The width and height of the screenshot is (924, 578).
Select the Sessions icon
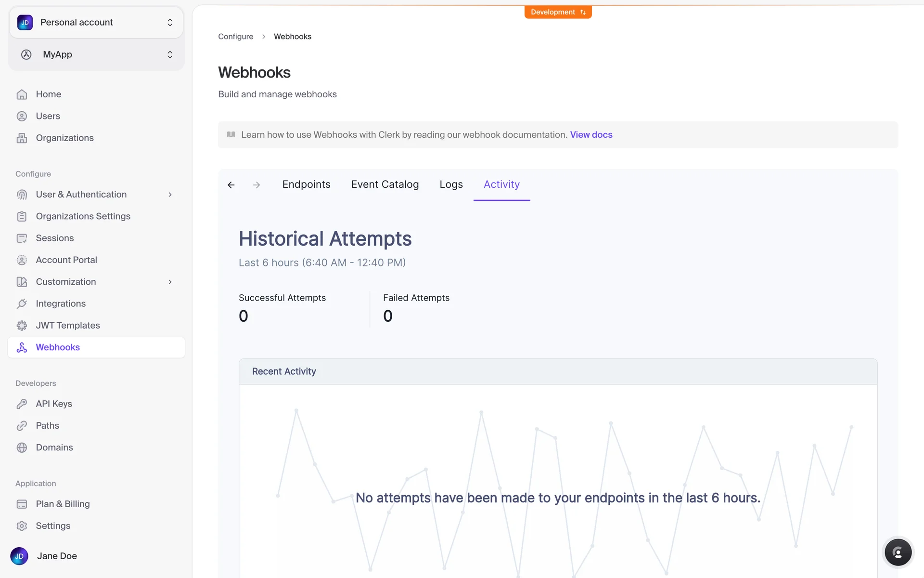[22, 237]
